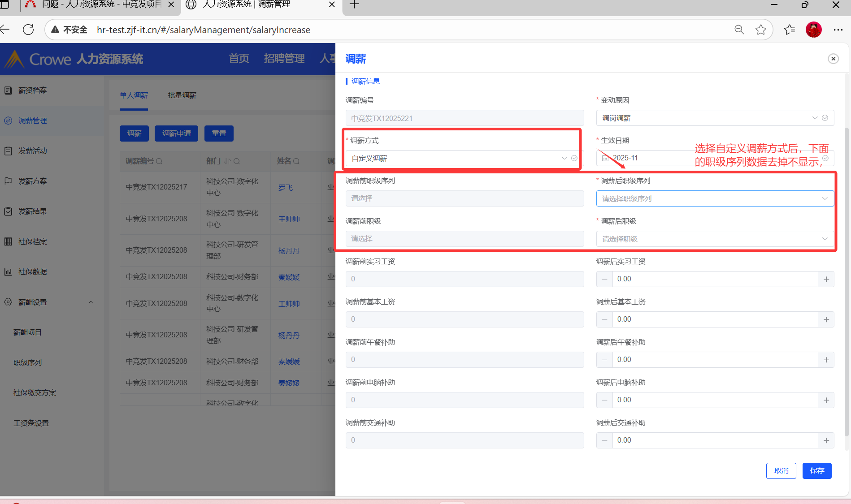The width and height of the screenshot is (851, 504).
Task: Switch to the 单人调薪 tab
Action: tap(134, 95)
